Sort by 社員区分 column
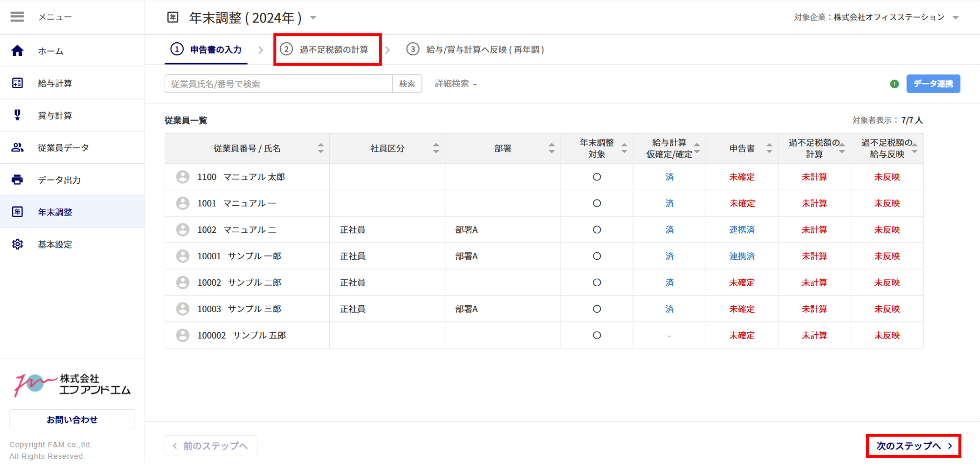The height and width of the screenshot is (469, 980). click(x=436, y=148)
